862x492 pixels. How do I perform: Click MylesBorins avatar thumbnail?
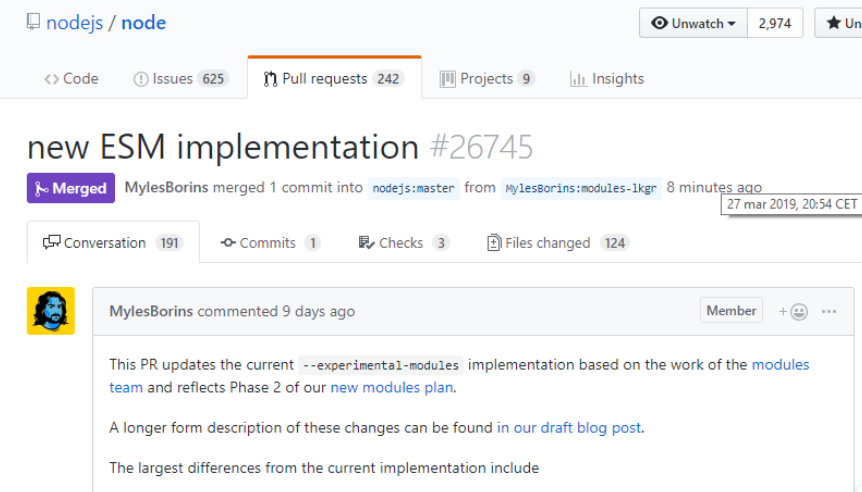pyautogui.click(x=51, y=311)
